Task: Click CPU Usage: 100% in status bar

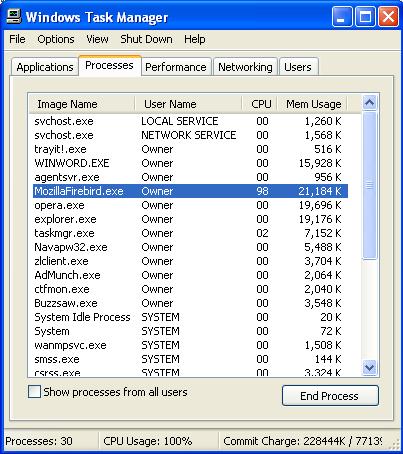Action: pyautogui.click(x=148, y=441)
